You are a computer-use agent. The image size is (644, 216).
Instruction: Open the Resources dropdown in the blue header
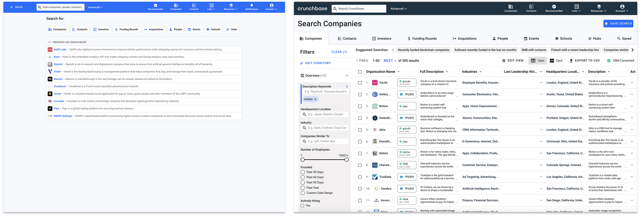pyautogui.click(x=231, y=7)
